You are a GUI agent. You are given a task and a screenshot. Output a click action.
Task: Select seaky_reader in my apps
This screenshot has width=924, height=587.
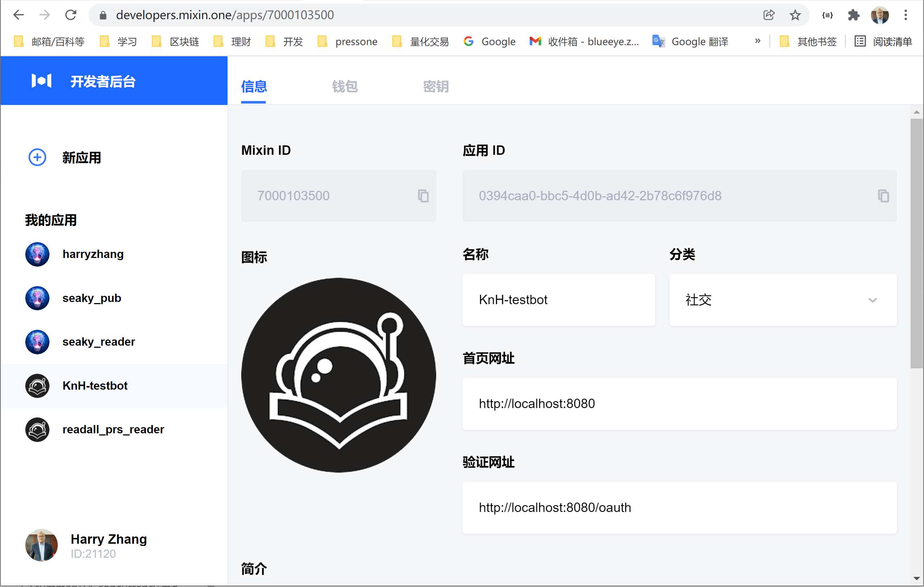point(99,342)
